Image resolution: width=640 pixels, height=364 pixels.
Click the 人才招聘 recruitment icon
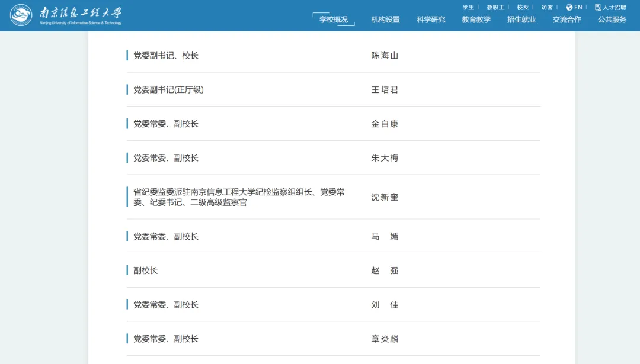coord(598,7)
